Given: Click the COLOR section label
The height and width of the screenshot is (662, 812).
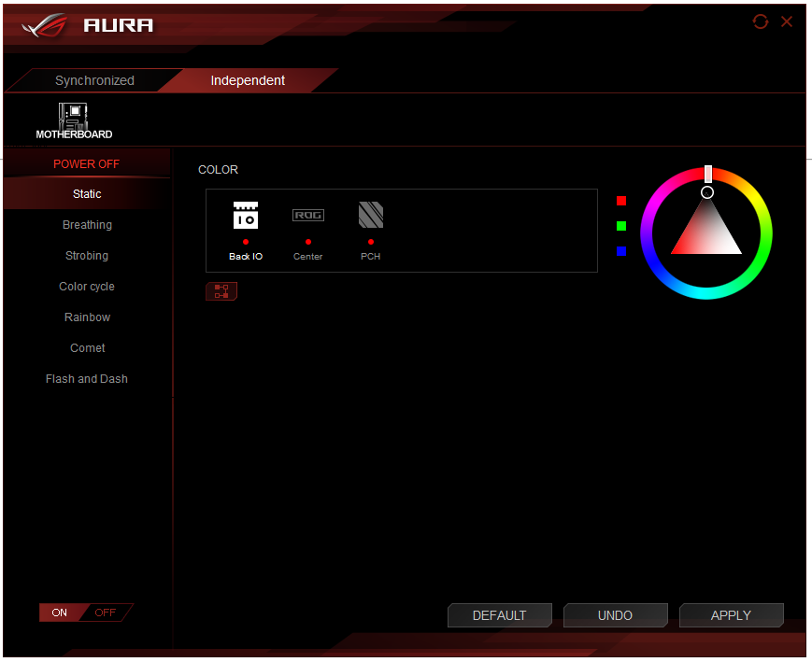Looking at the screenshot, I should coord(218,170).
